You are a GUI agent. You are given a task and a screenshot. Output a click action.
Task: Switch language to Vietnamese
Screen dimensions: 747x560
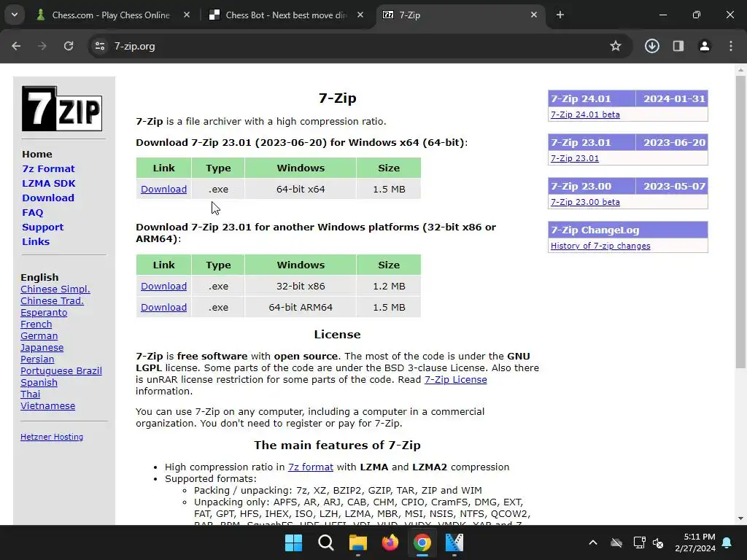click(47, 406)
